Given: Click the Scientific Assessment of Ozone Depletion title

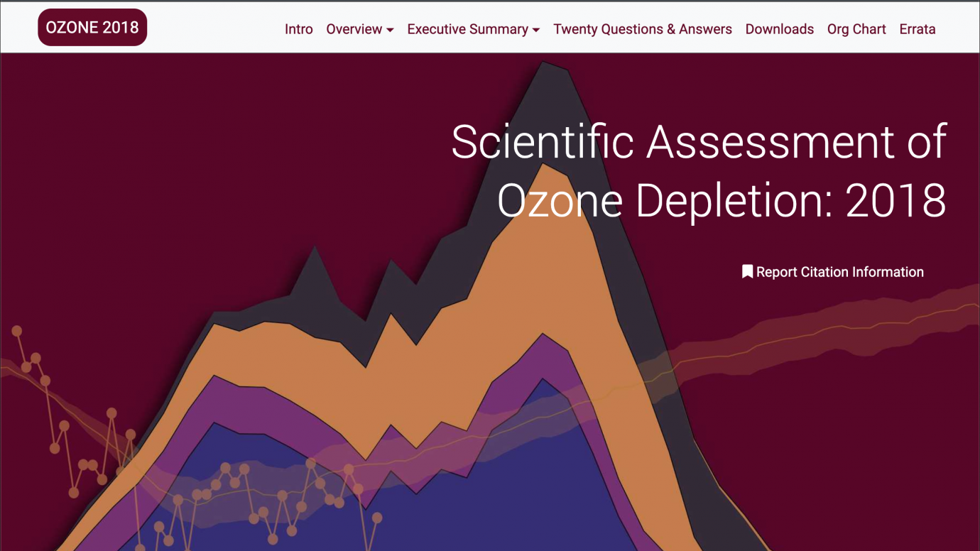Looking at the screenshot, I should (x=699, y=171).
